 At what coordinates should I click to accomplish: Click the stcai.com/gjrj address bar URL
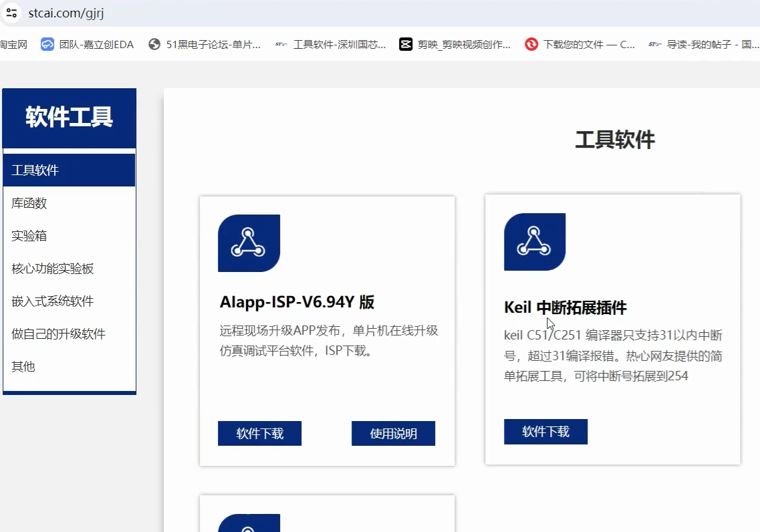66,13
